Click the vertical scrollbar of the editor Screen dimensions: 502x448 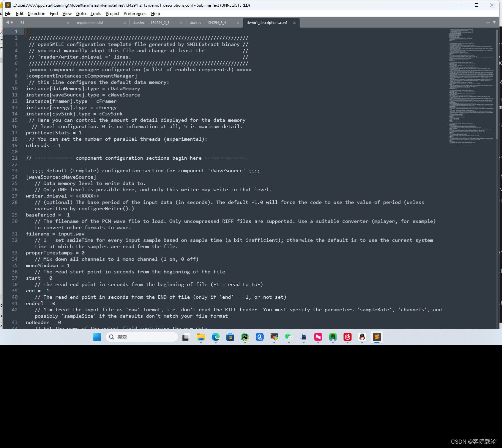(x=497, y=84)
